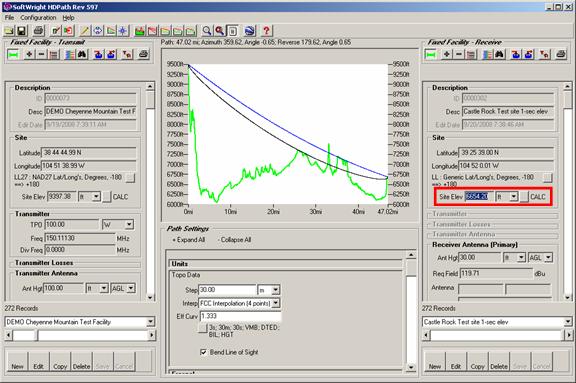The height and width of the screenshot is (383, 576).
Task: Click the binoculars icon in Transmit panel
Action: point(82,55)
